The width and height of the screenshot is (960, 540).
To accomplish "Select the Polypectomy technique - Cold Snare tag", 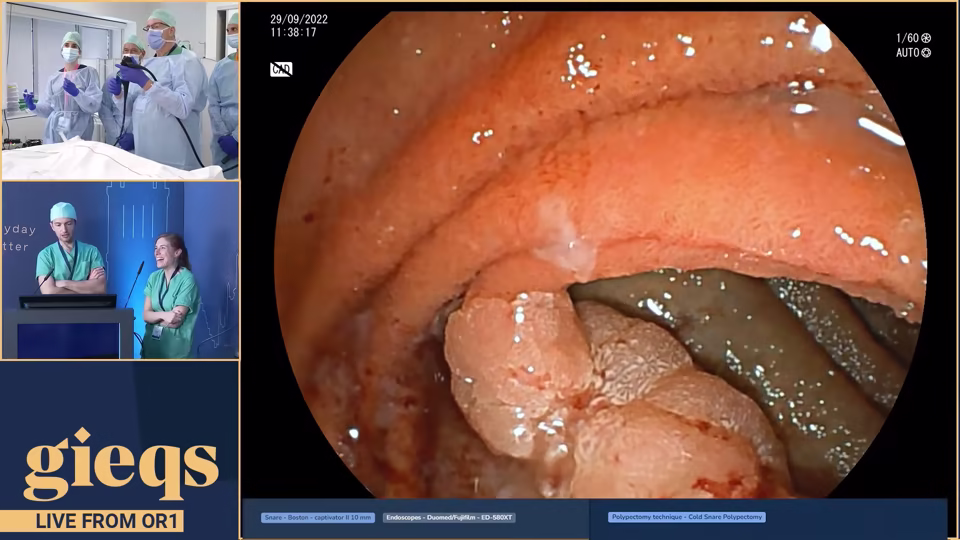I will tap(687, 517).
